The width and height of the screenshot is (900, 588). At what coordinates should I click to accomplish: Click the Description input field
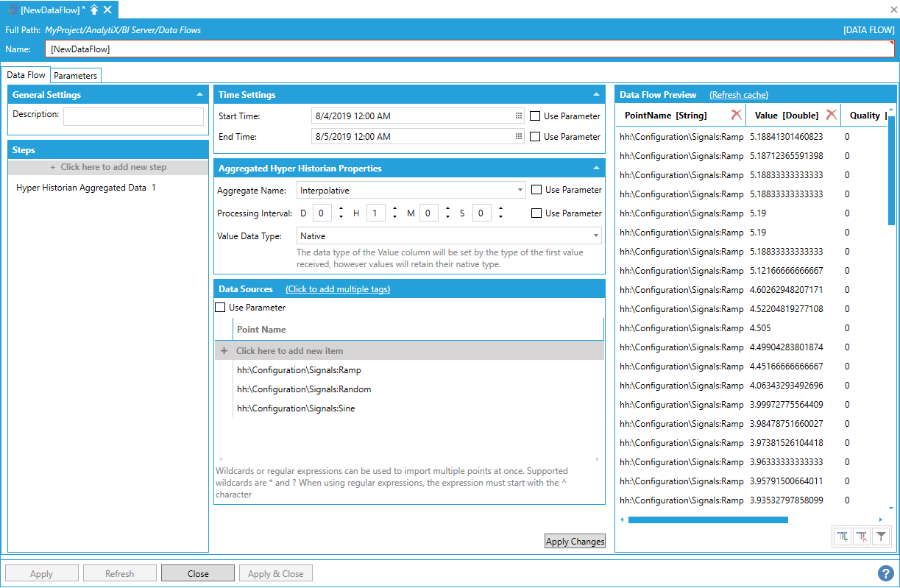click(x=133, y=116)
